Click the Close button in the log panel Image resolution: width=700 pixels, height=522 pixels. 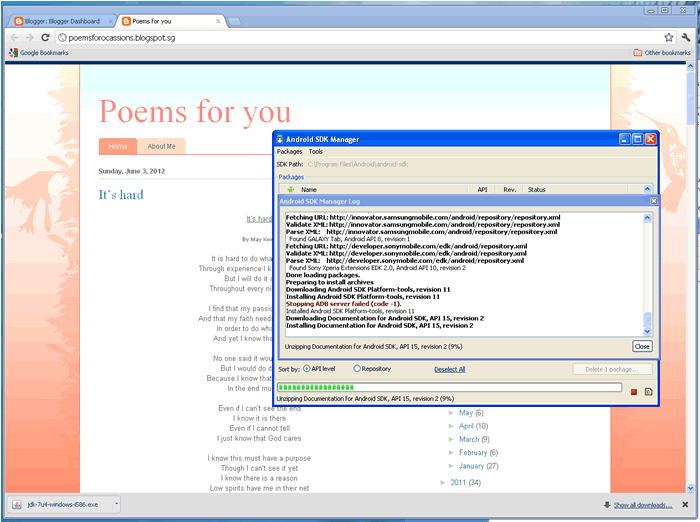coord(642,347)
